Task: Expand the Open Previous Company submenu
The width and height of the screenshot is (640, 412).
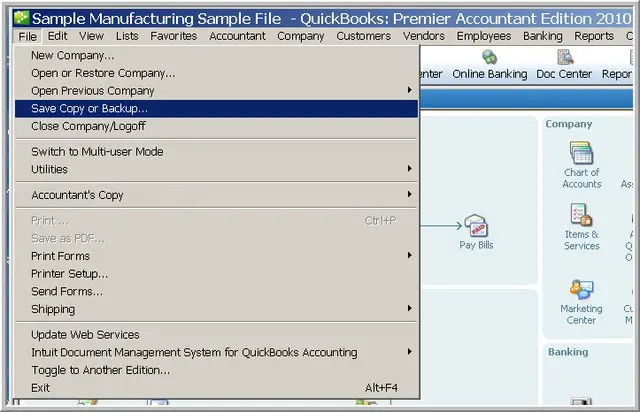Action: click(216, 91)
